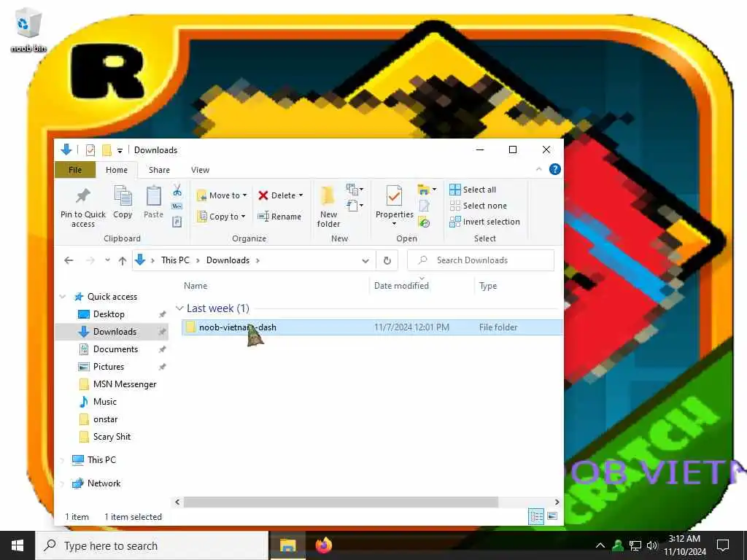The width and height of the screenshot is (747, 560).
Task: Click the Cut scissors icon
Action: [x=177, y=190]
